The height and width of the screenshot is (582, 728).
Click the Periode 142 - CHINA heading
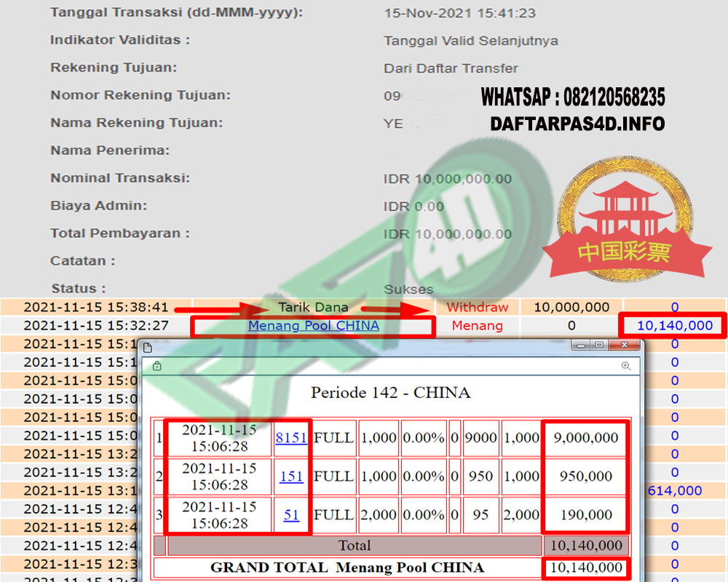click(390, 393)
